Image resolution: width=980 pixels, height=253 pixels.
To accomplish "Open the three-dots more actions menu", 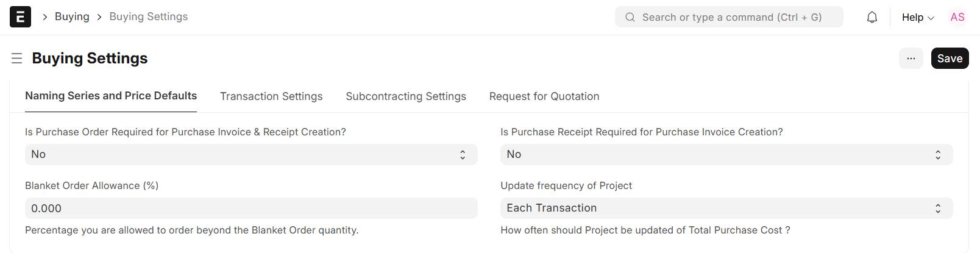I will coord(911,59).
